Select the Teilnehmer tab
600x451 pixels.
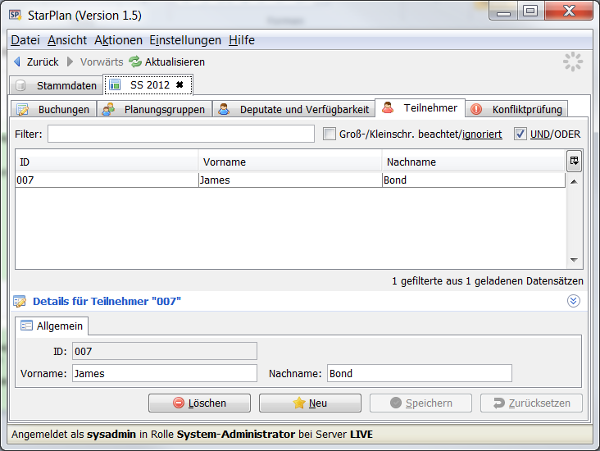(x=420, y=108)
